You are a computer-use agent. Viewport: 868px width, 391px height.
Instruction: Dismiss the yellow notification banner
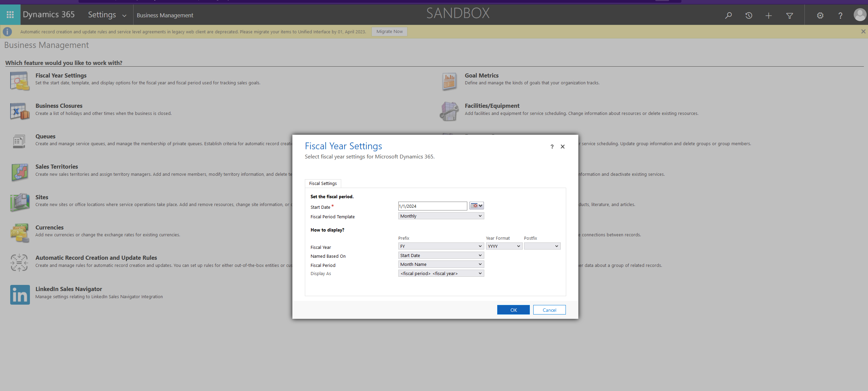click(x=863, y=31)
